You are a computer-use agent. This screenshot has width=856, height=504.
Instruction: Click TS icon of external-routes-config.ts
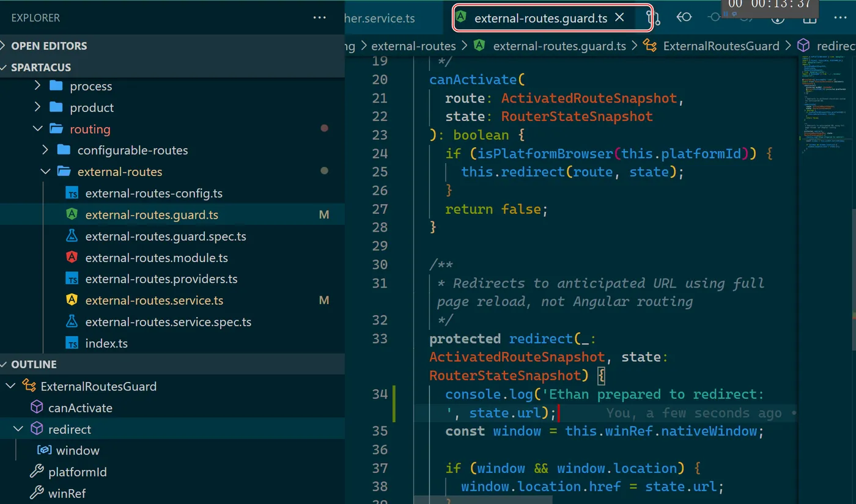72,193
